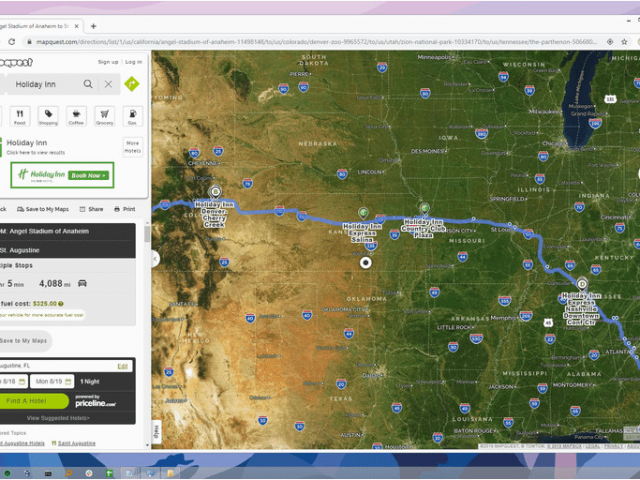Open a new browser tab with plus
Image resolution: width=640 pixels, height=480 pixels.
tap(93, 26)
